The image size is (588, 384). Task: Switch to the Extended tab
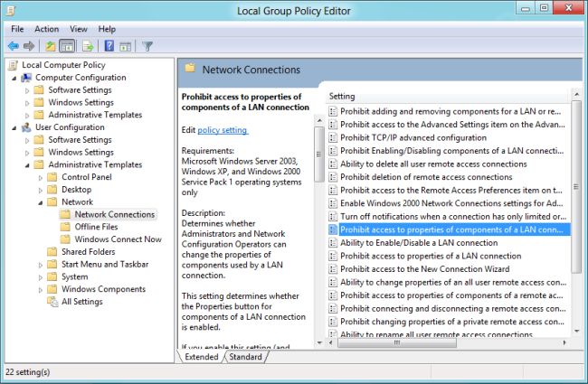pos(202,357)
